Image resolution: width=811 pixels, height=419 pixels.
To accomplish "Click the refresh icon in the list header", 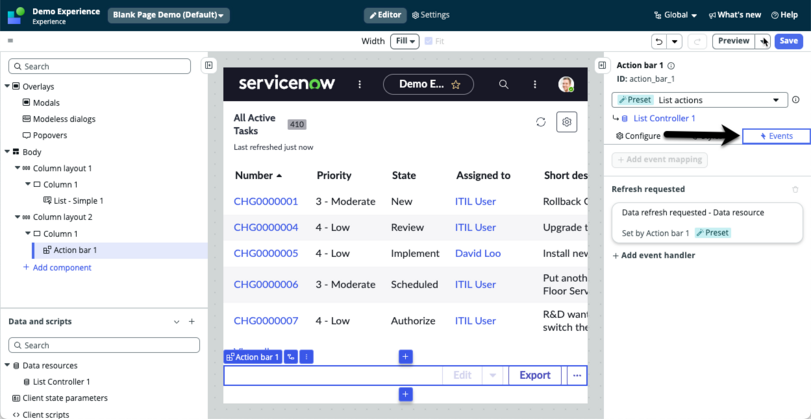I will pyautogui.click(x=541, y=122).
